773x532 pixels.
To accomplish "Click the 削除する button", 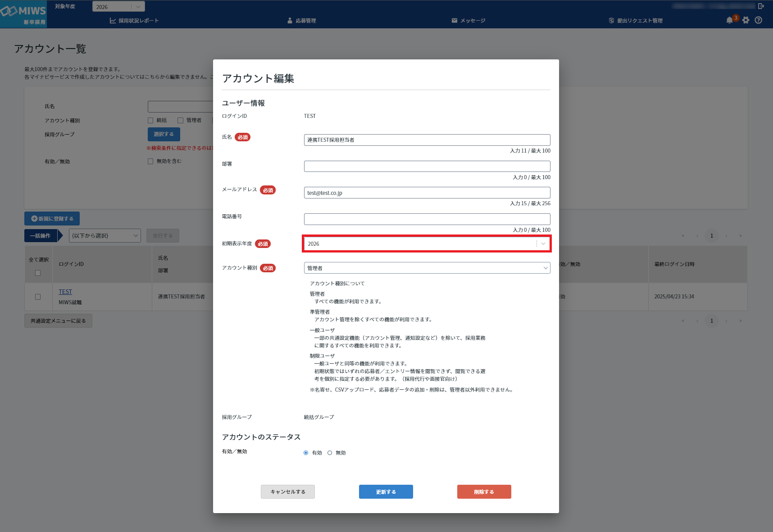I will [x=484, y=491].
